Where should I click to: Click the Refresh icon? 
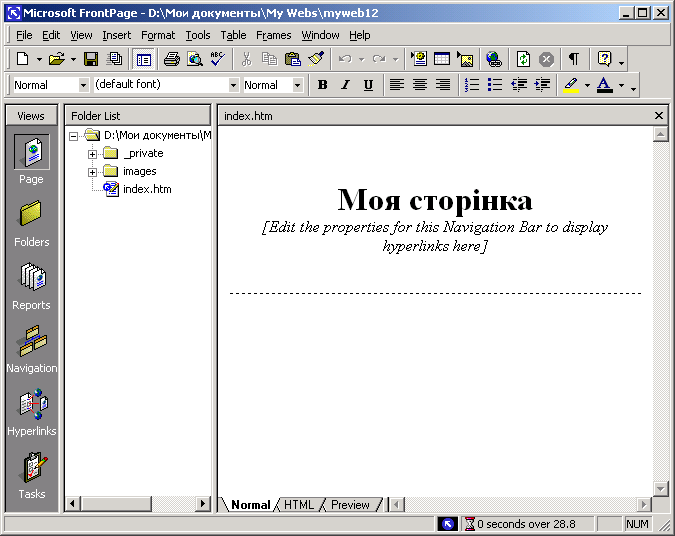point(523,59)
